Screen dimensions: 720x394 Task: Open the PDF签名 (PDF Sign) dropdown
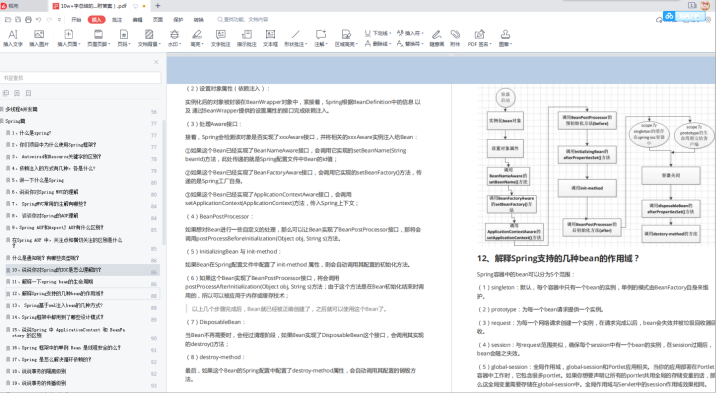[x=479, y=38]
